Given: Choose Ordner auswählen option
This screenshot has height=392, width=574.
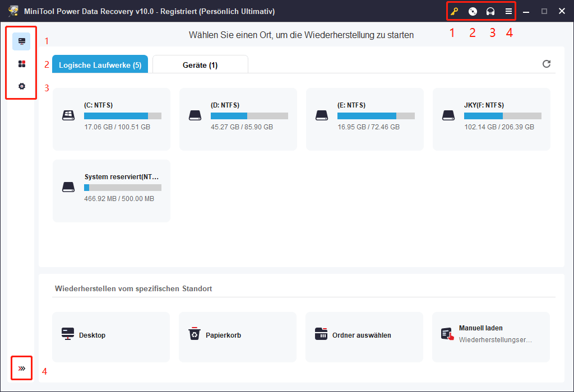Looking at the screenshot, I should click(x=364, y=337).
